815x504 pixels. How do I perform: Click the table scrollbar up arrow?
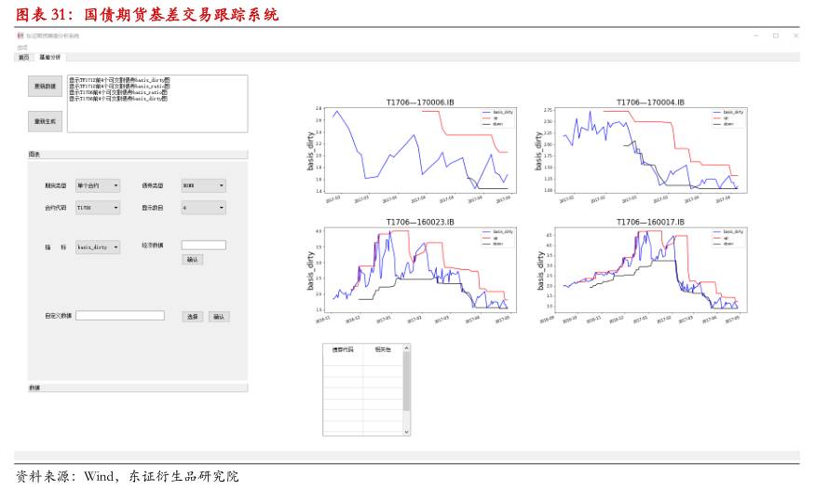406,347
